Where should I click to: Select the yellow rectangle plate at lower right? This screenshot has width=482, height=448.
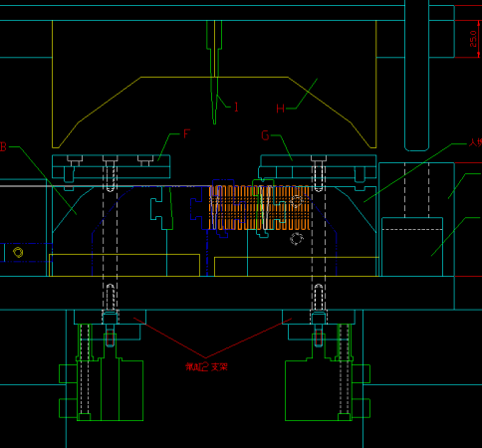pos(297,267)
